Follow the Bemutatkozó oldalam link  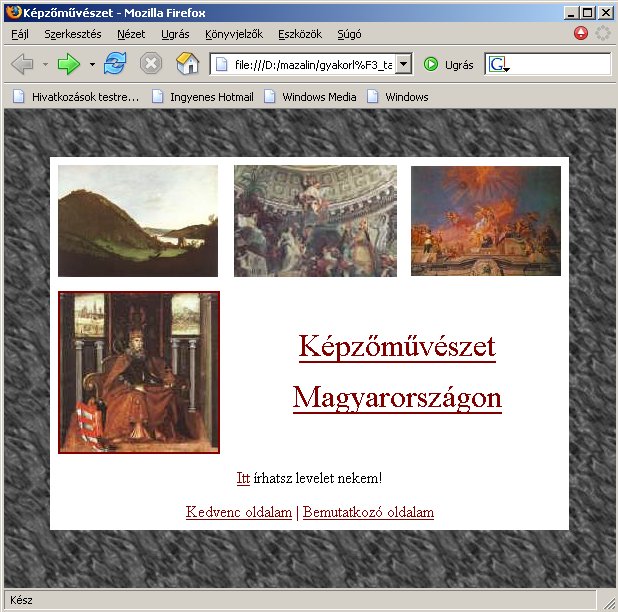[368, 512]
